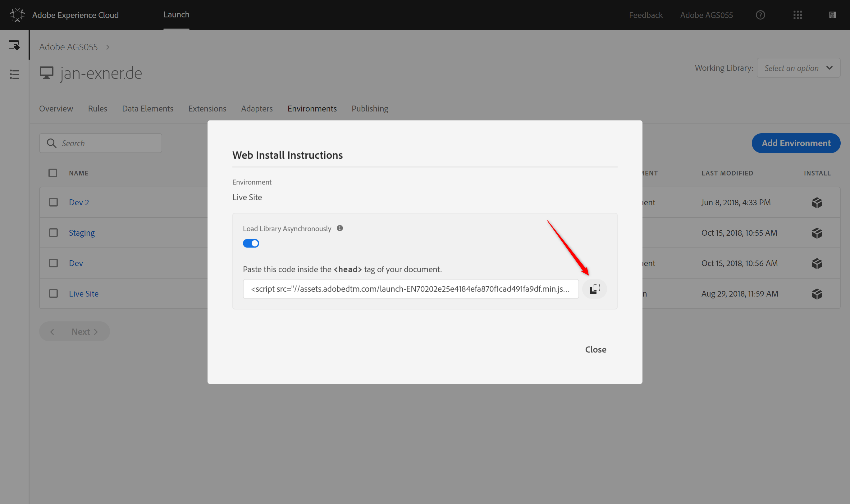Click the Adobe Experience Cloud logo
Image resolution: width=850 pixels, height=504 pixels.
(x=17, y=15)
